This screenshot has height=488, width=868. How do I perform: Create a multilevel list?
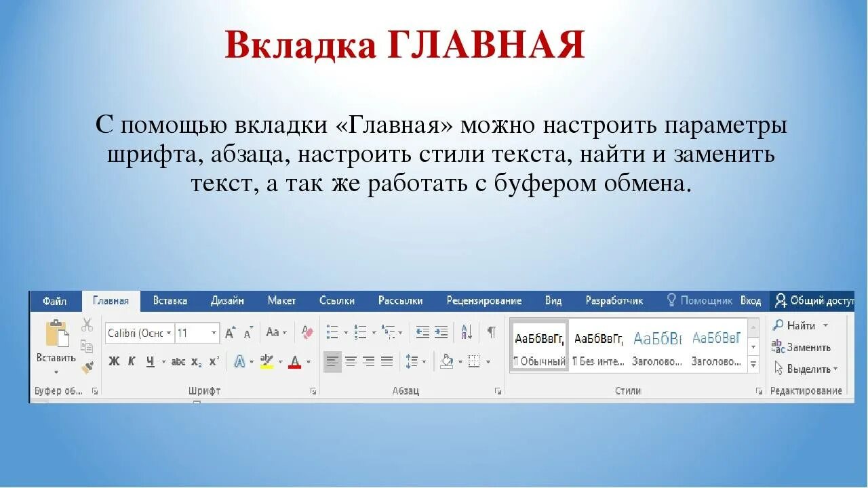(388, 333)
